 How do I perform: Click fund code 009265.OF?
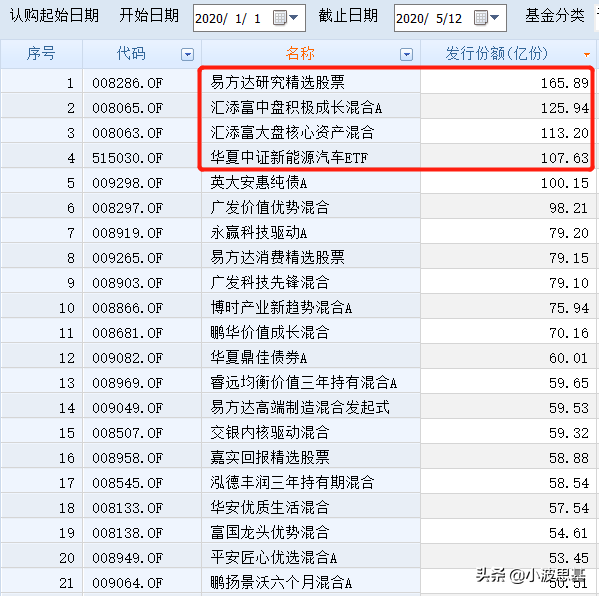tap(128, 258)
